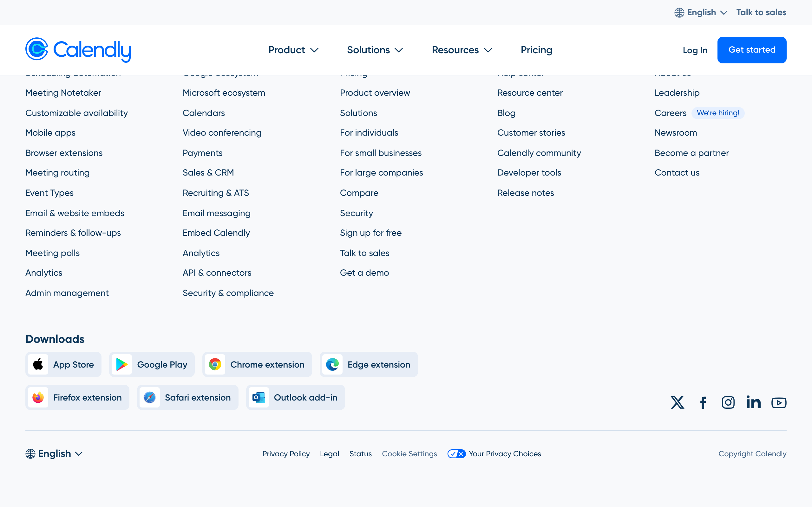
Task: Click the Chrome extension download icon
Action: 215,364
